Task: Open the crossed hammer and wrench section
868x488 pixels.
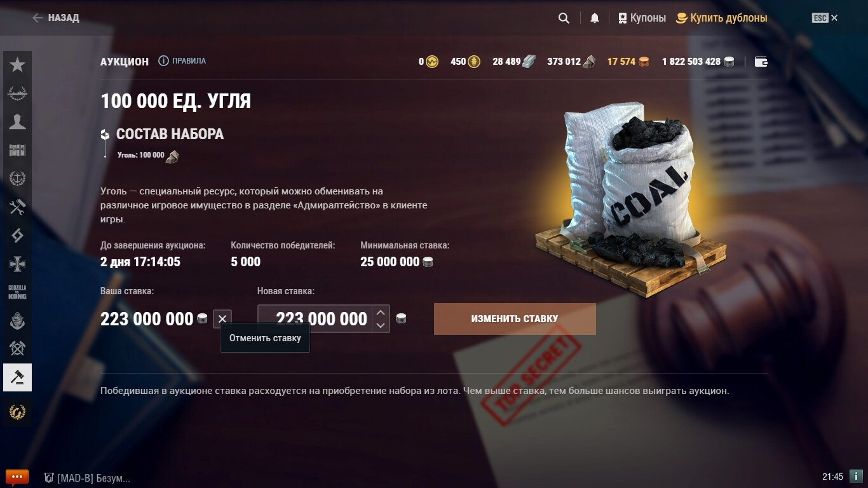Action: click(x=17, y=207)
